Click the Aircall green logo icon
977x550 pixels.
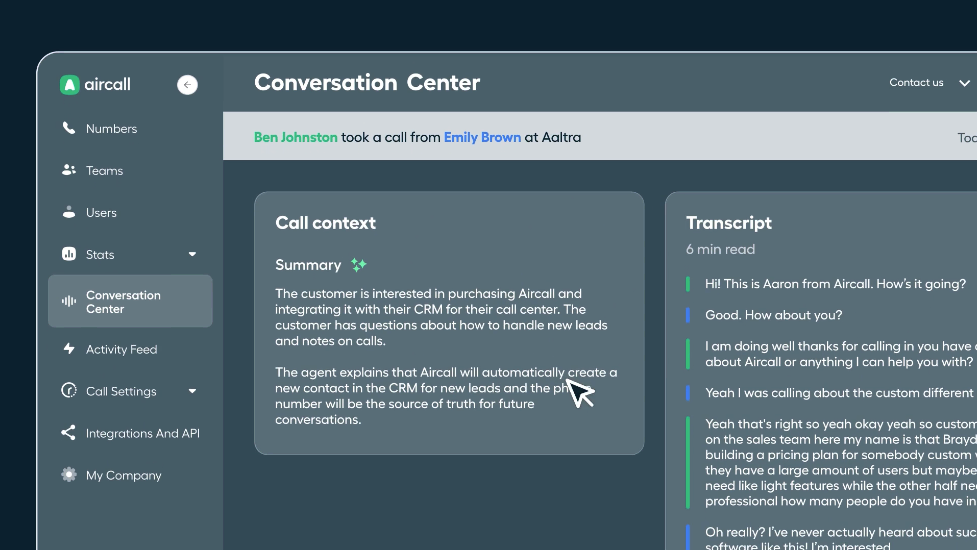pos(69,85)
